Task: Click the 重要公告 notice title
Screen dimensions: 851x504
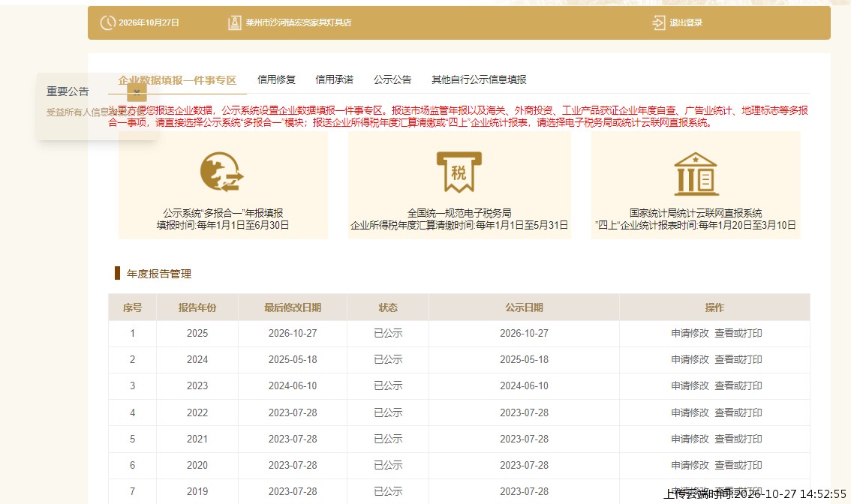Action: click(68, 91)
